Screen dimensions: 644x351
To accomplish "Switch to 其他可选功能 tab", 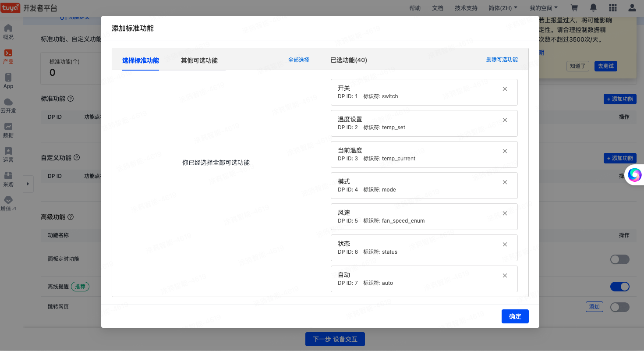I will (199, 60).
